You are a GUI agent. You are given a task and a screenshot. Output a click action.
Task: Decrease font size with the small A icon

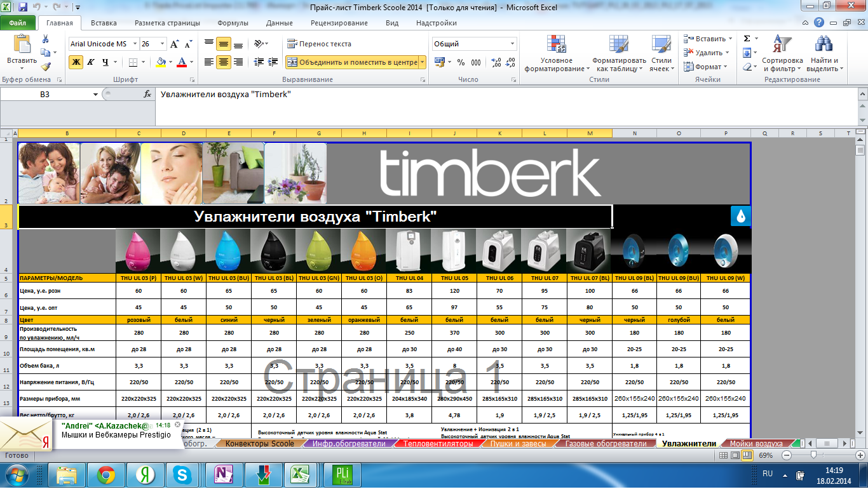pyautogui.click(x=188, y=44)
